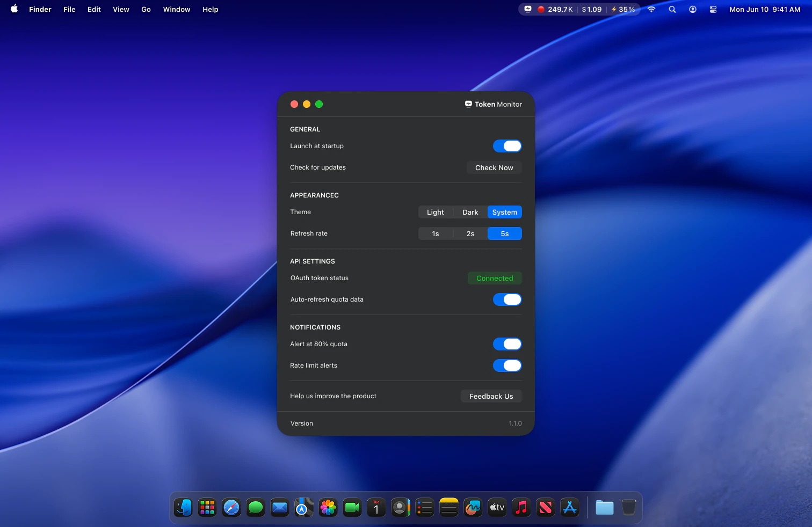Toggle the Alert at 80% quota switch
The height and width of the screenshot is (527, 812).
[507, 344]
